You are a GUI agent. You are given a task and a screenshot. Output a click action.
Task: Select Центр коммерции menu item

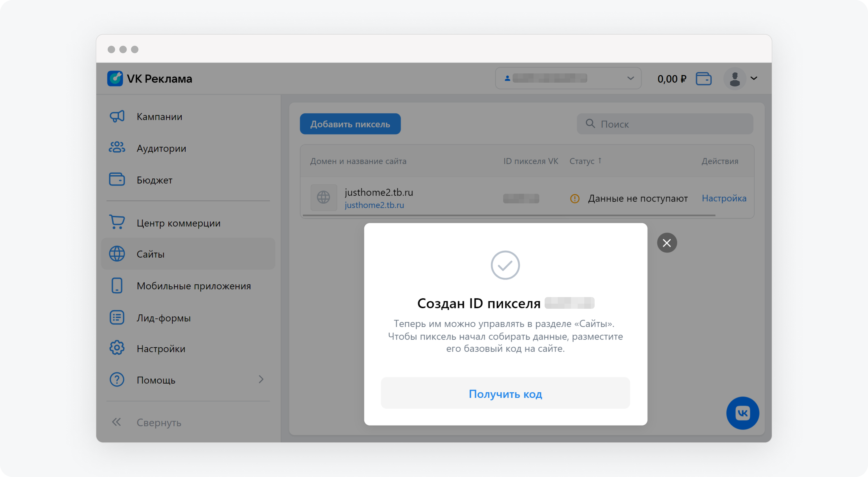[x=188, y=223]
